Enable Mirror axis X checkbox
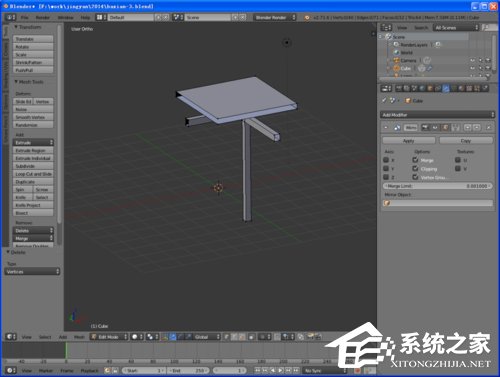 386,160
